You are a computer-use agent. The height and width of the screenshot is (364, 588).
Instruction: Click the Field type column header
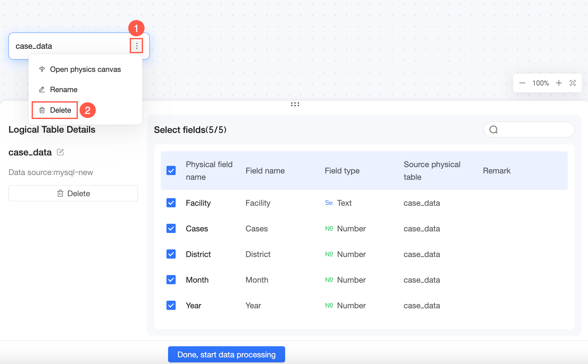point(342,171)
